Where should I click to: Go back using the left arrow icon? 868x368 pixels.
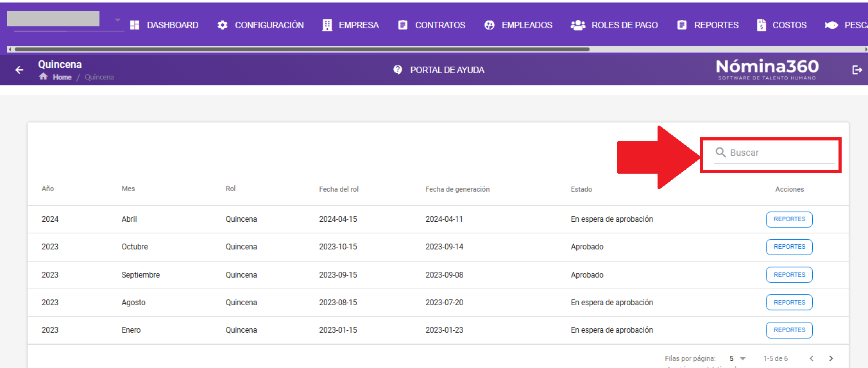(x=19, y=70)
